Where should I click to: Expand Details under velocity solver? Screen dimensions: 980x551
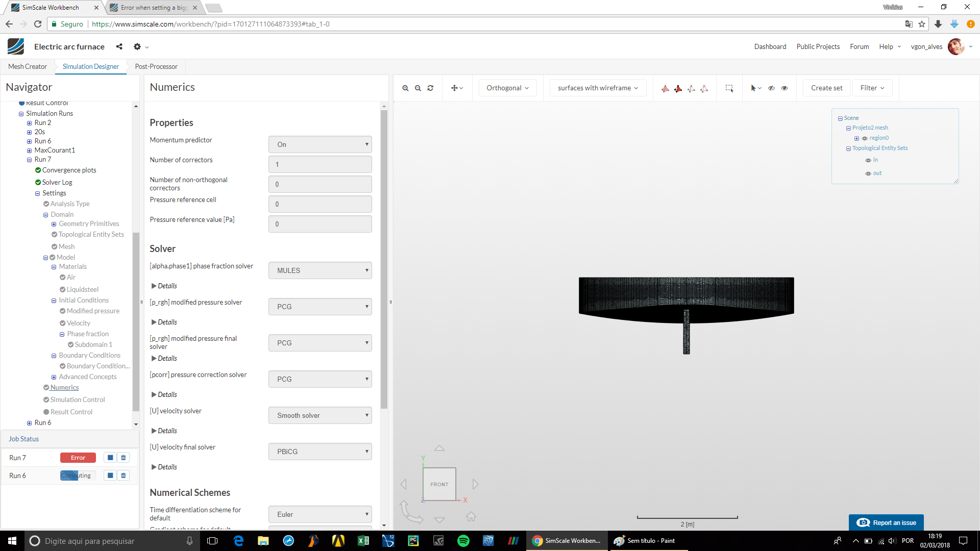click(164, 431)
